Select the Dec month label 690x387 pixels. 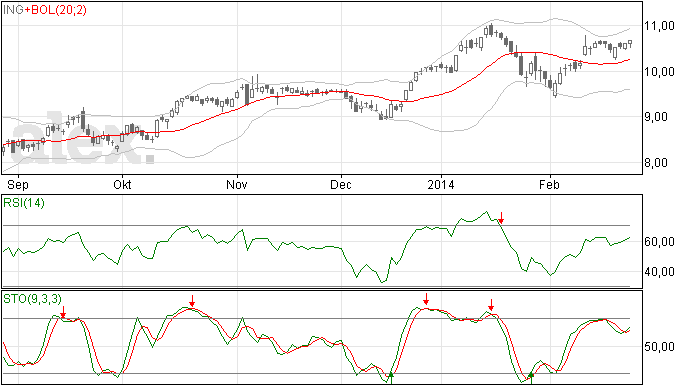click(x=341, y=184)
